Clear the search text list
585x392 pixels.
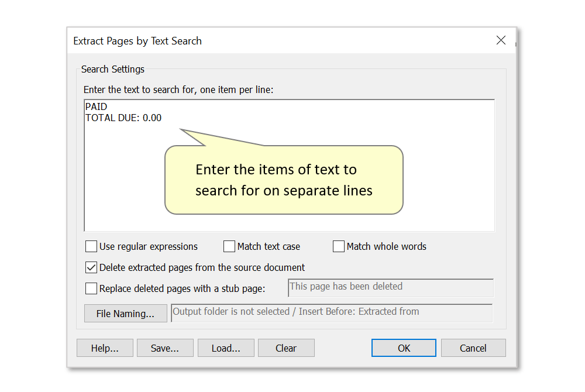point(286,348)
